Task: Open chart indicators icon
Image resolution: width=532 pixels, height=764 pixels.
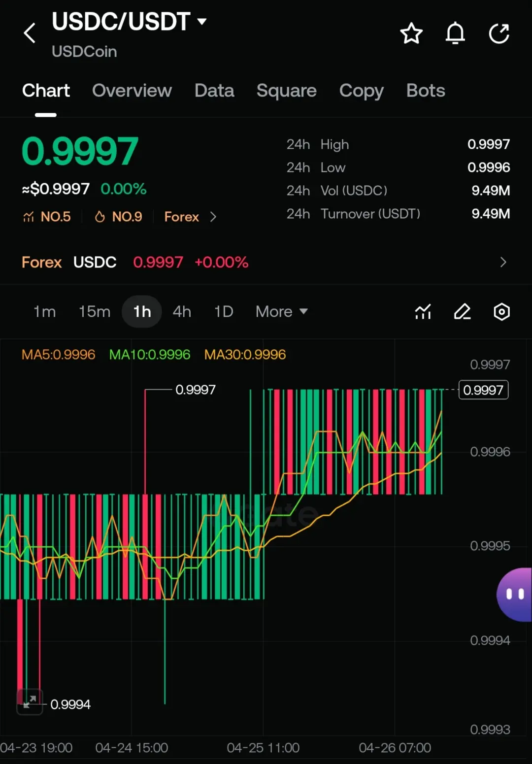Action: [x=423, y=312]
